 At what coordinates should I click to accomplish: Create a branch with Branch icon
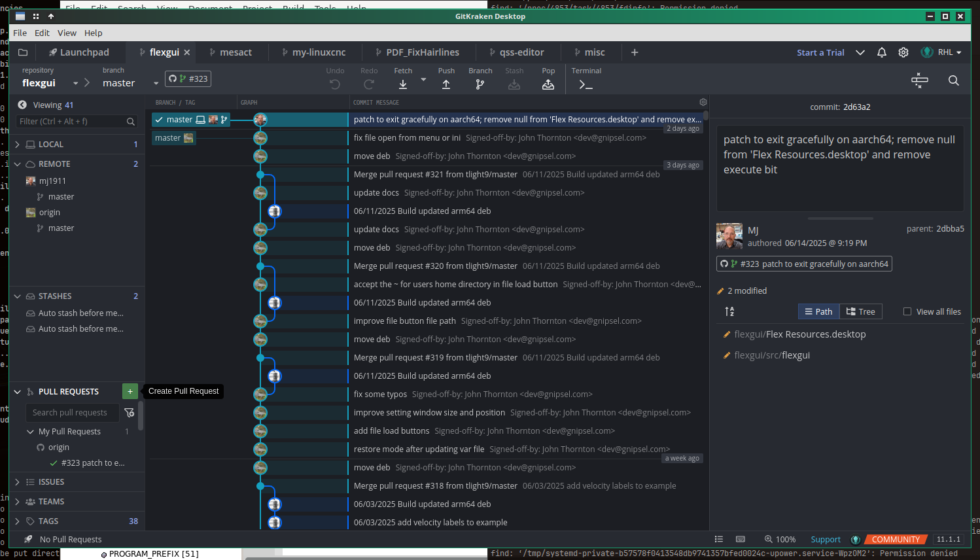pyautogui.click(x=480, y=84)
